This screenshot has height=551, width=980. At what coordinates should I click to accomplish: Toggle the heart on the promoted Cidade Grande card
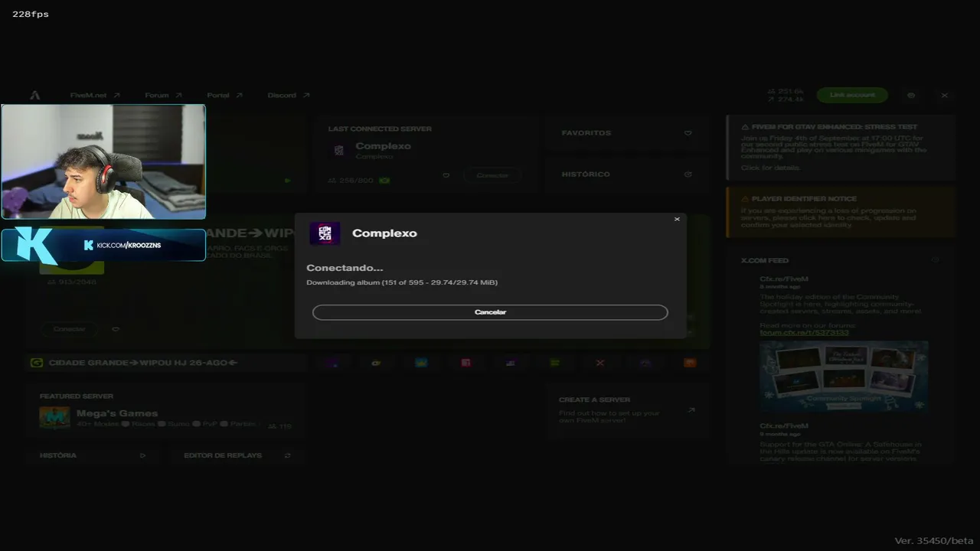[116, 329]
